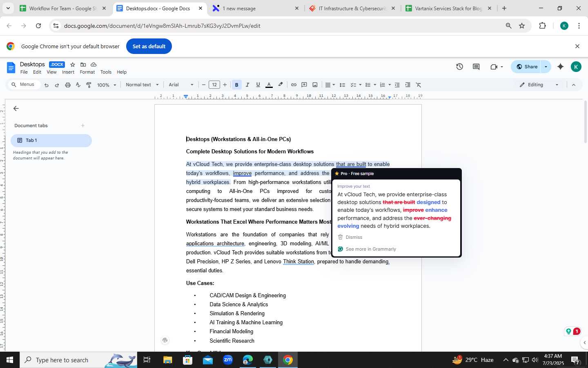Viewport: 588px width, 368px height.
Task: Decrease font size with minus button
Action: tap(204, 85)
